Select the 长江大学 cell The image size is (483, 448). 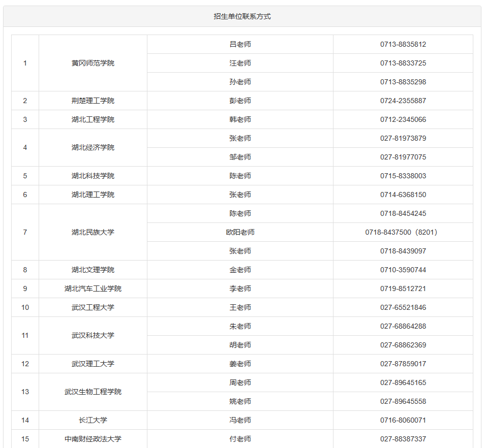(x=93, y=420)
